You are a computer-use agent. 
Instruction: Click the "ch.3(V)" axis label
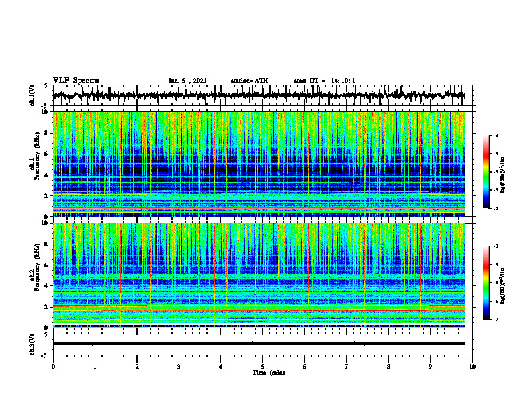32,345
